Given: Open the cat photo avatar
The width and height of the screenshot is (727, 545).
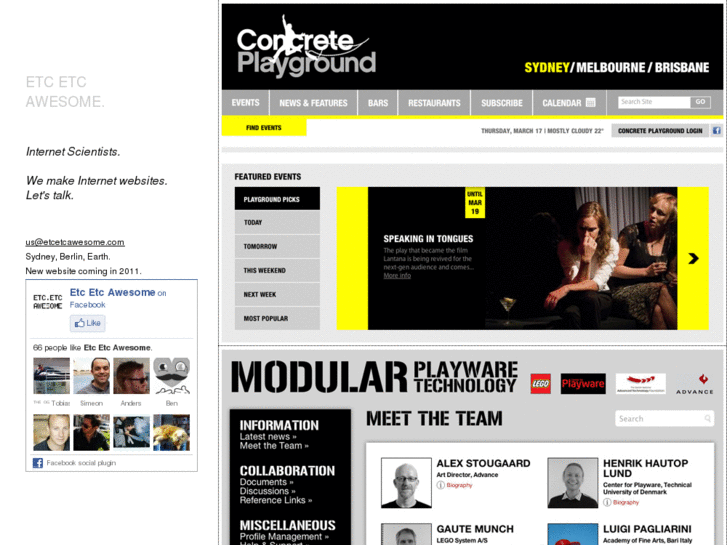Looking at the screenshot, I should 172,432.
